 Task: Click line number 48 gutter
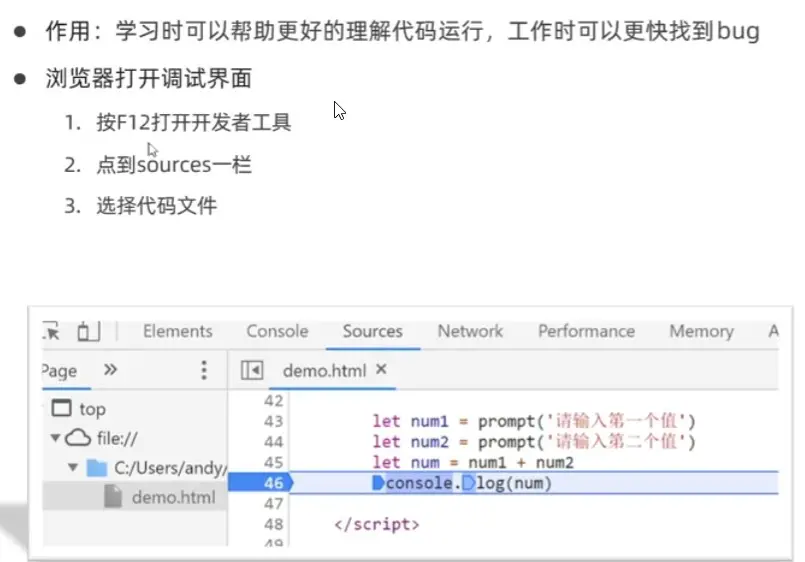[274, 524]
